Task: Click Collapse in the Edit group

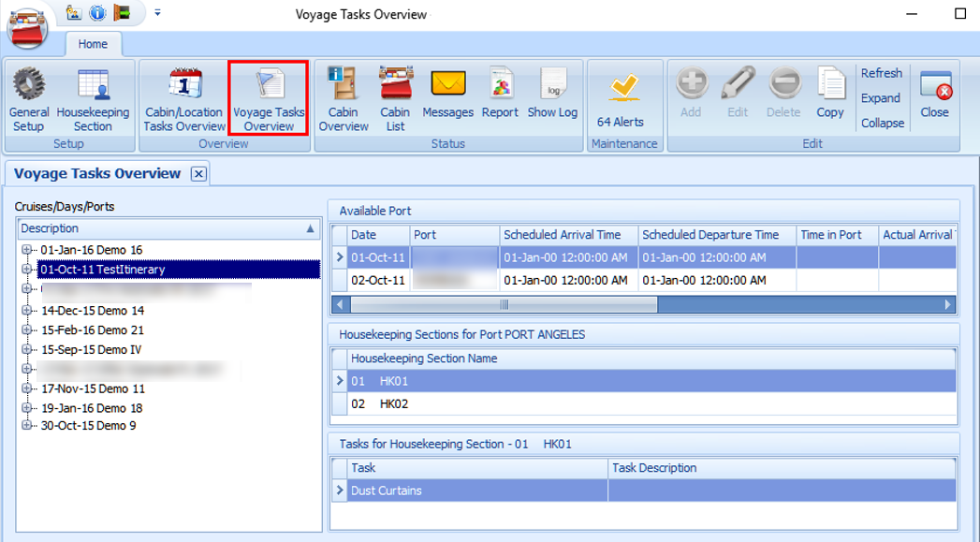Action: pyautogui.click(x=883, y=124)
